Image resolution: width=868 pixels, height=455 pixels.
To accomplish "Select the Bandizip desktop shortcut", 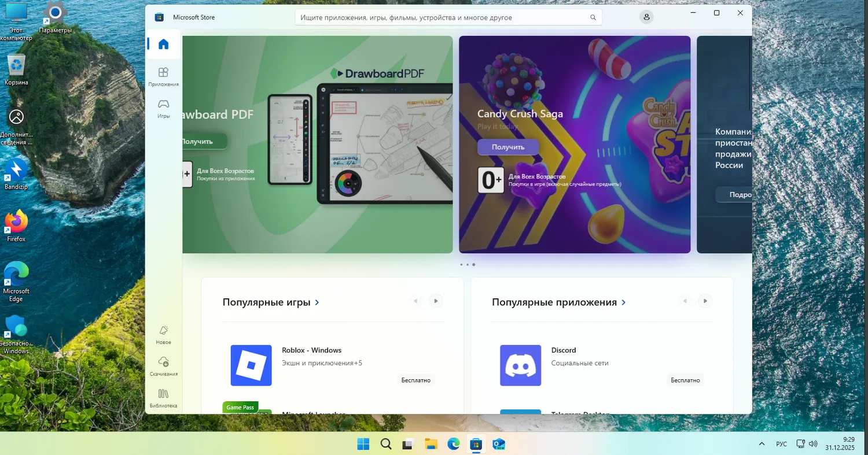I will click(16, 174).
